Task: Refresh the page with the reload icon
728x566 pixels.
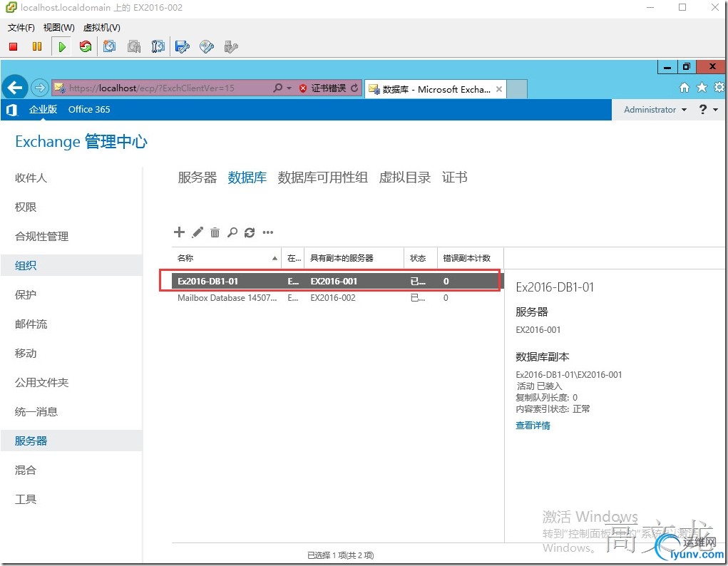Action: (x=354, y=88)
